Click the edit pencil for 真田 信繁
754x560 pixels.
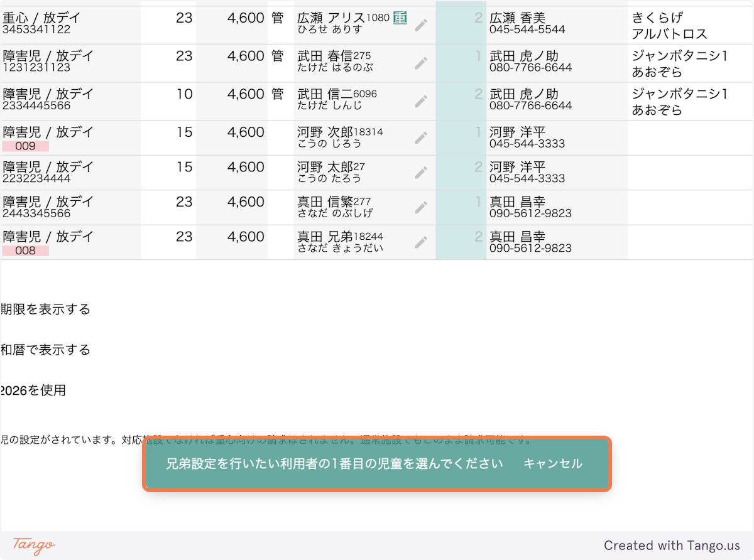pos(421,207)
